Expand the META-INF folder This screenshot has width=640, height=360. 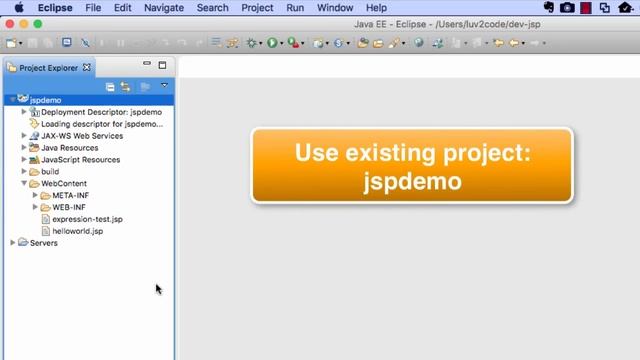click(35, 195)
